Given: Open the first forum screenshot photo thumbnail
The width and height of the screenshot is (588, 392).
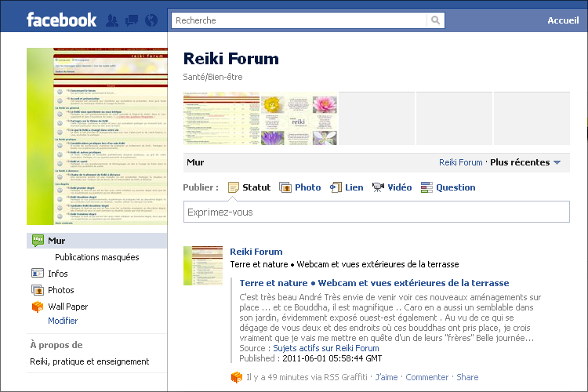Looking at the screenshot, I should point(221,118).
